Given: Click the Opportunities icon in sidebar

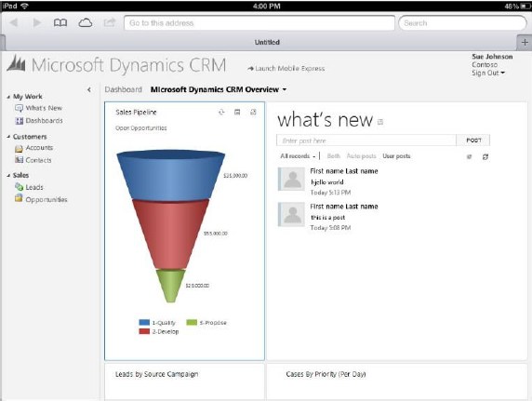Looking at the screenshot, I should click(x=19, y=198).
